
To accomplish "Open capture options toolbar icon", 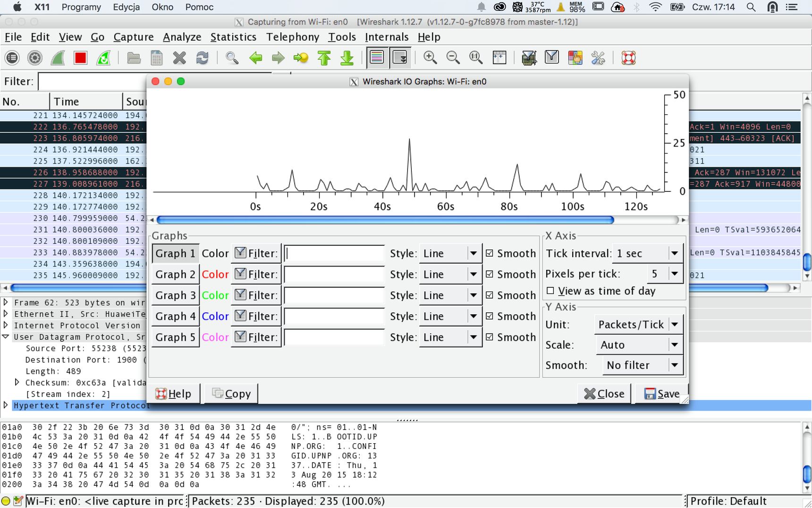I will [35, 58].
